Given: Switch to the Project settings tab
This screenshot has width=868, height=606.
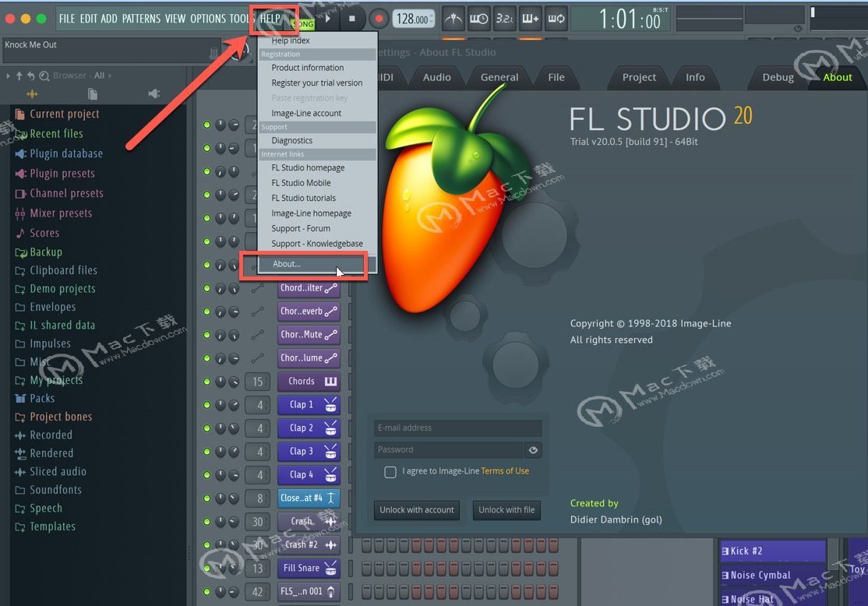Looking at the screenshot, I should coord(639,77).
